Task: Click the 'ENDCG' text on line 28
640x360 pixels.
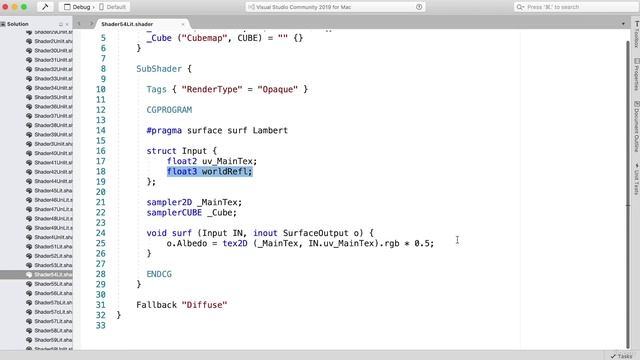Action: [159, 274]
